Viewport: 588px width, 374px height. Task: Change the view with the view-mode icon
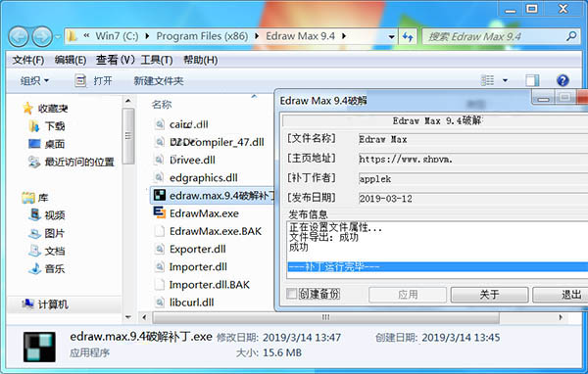point(487,80)
